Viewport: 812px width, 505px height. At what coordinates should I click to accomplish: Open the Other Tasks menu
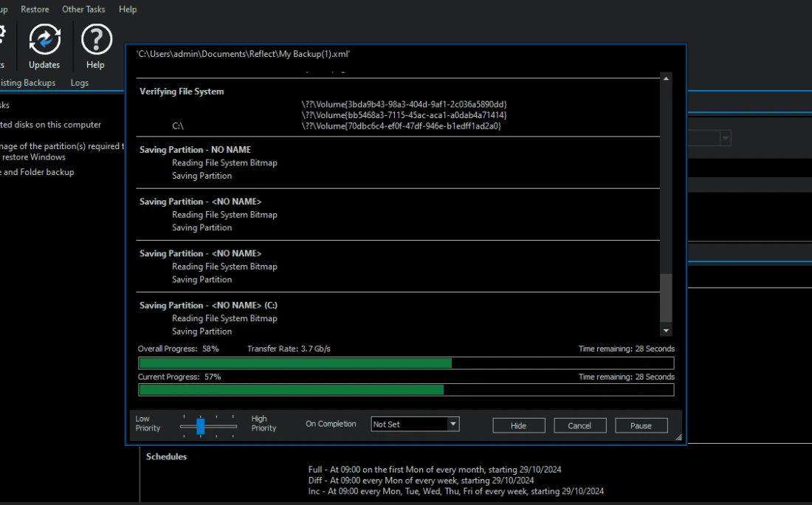tap(83, 10)
